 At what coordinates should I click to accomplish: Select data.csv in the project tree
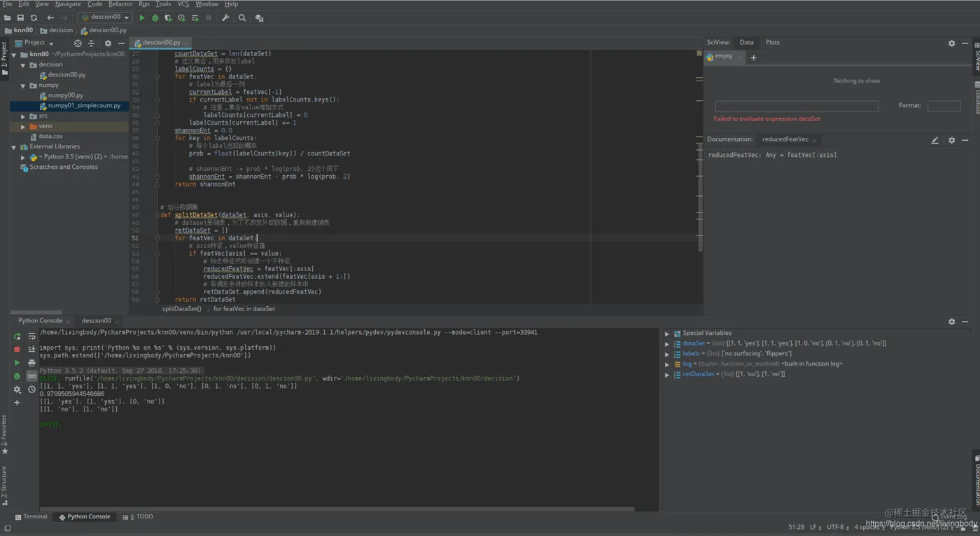[x=50, y=137]
